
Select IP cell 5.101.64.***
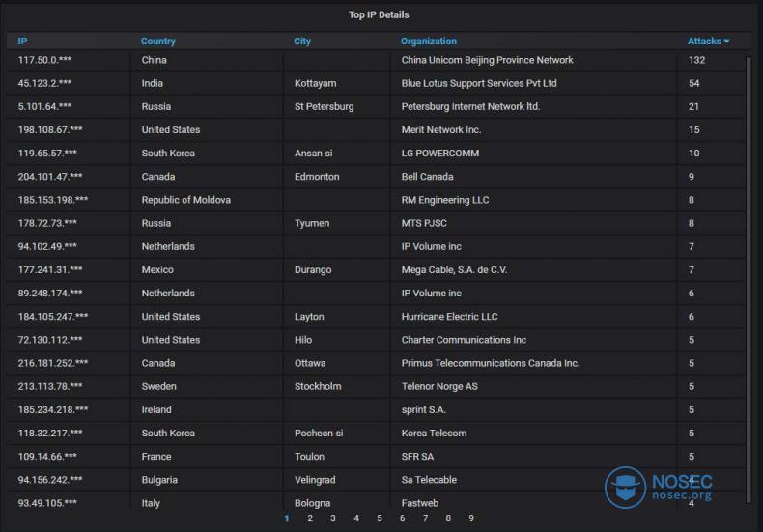pos(44,106)
